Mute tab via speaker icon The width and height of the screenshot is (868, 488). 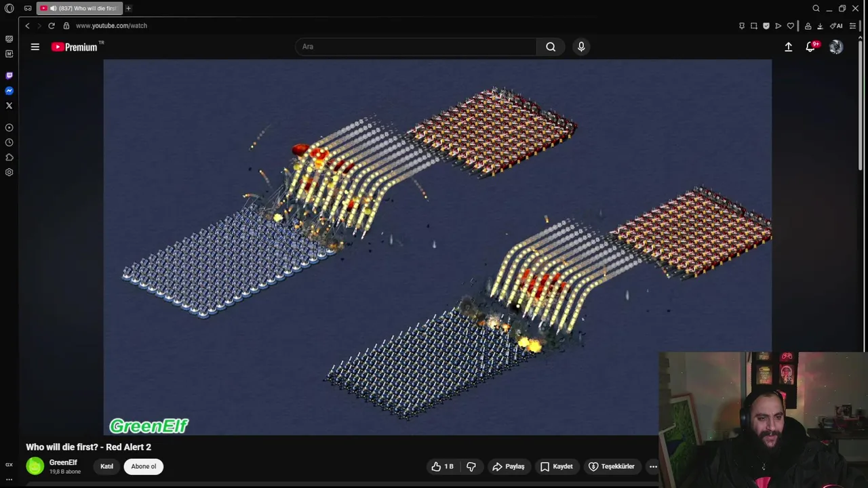[53, 8]
